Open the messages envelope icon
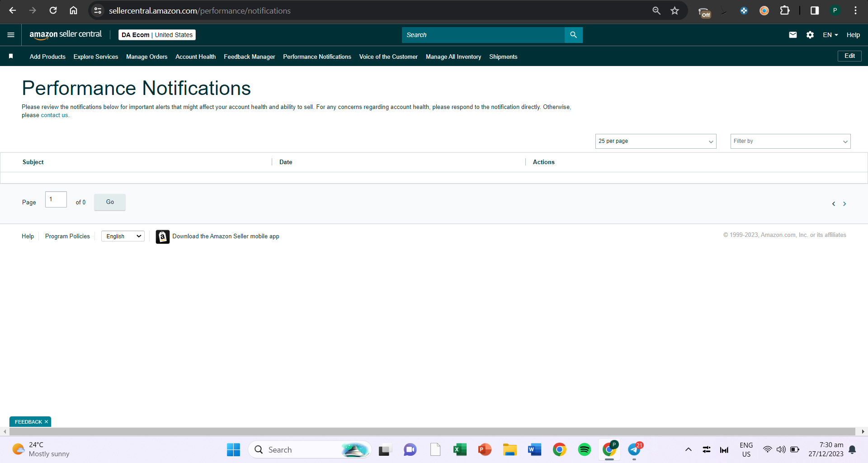868x463 pixels. (x=793, y=35)
